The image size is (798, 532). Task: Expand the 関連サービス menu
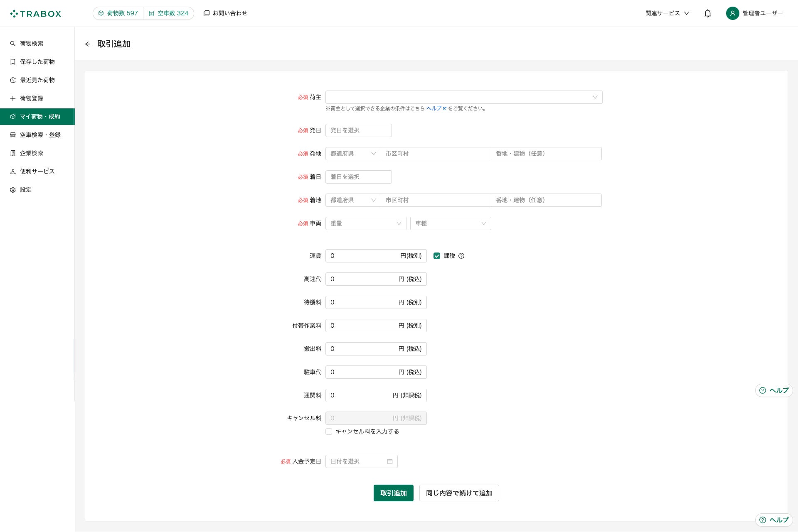667,13
